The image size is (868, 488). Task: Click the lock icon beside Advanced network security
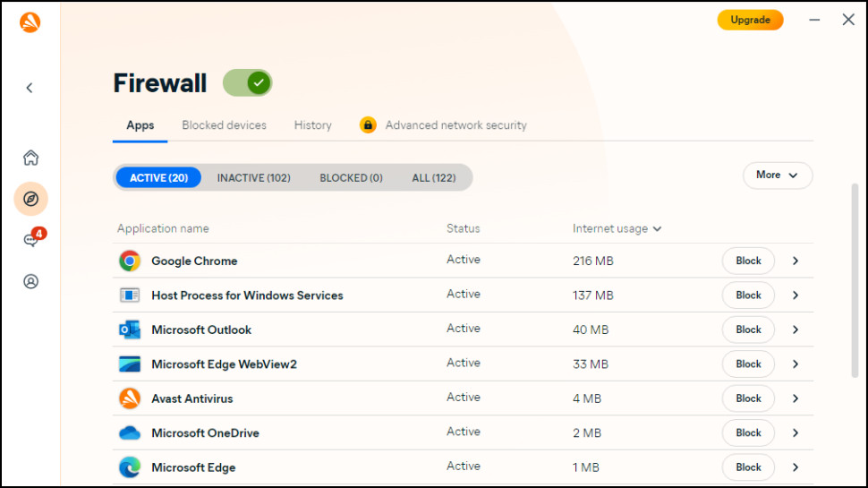tap(368, 125)
